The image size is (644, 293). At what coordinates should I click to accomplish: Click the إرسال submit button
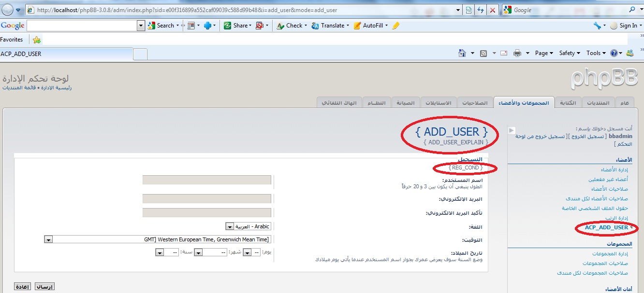(x=44, y=286)
